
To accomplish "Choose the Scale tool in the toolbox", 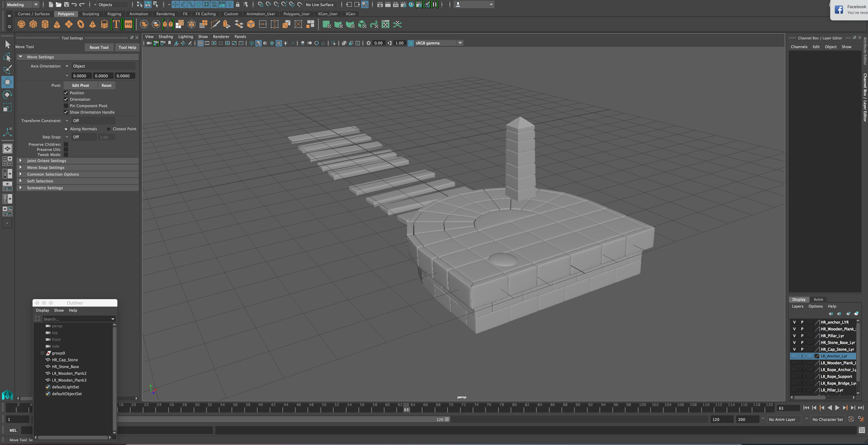I will coord(8,107).
